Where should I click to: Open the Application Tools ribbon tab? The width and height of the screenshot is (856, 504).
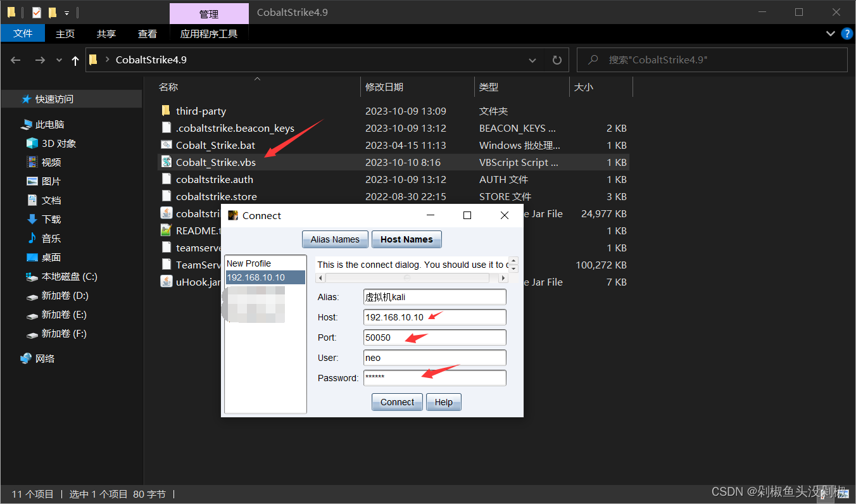coord(209,34)
